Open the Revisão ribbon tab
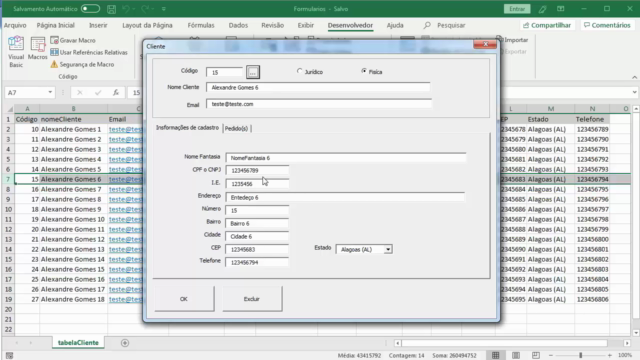This screenshot has width=640, height=360. point(272,25)
